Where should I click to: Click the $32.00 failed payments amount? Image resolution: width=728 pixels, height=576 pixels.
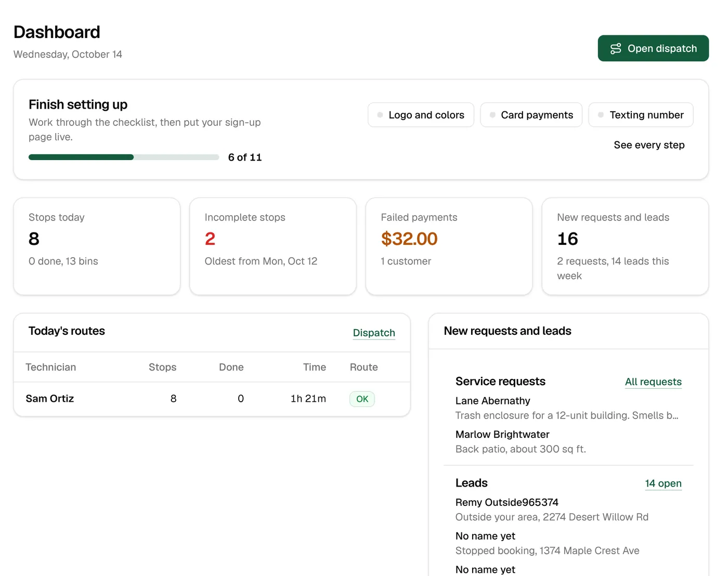click(x=409, y=239)
